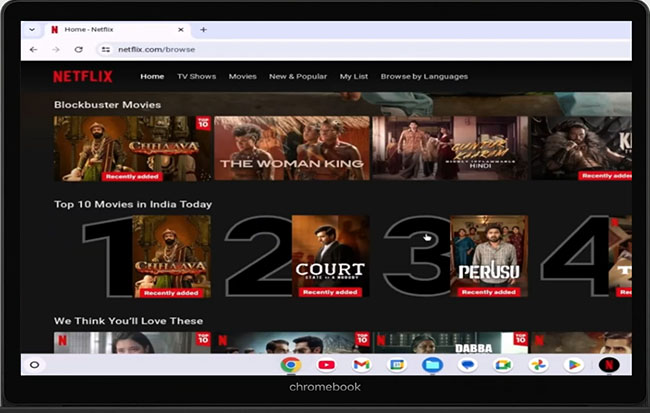Open the Court poster ranked 2
The height and width of the screenshot is (413, 650).
330,256
